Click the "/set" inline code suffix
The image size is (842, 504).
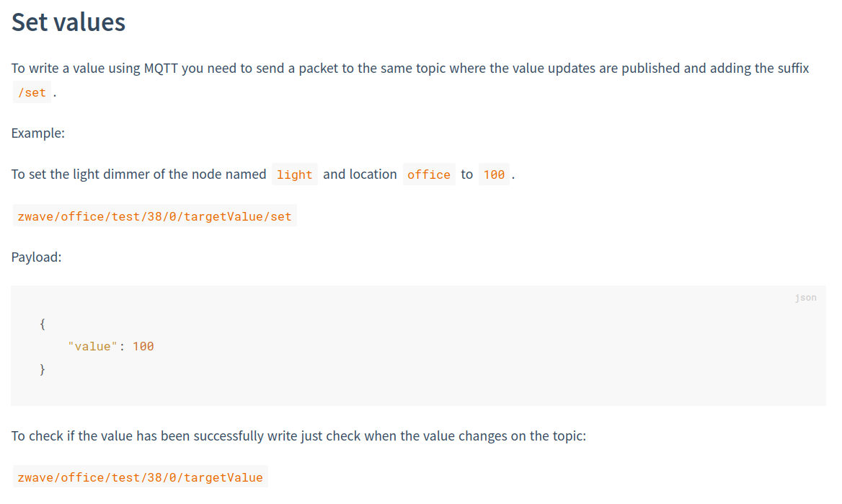(32, 92)
